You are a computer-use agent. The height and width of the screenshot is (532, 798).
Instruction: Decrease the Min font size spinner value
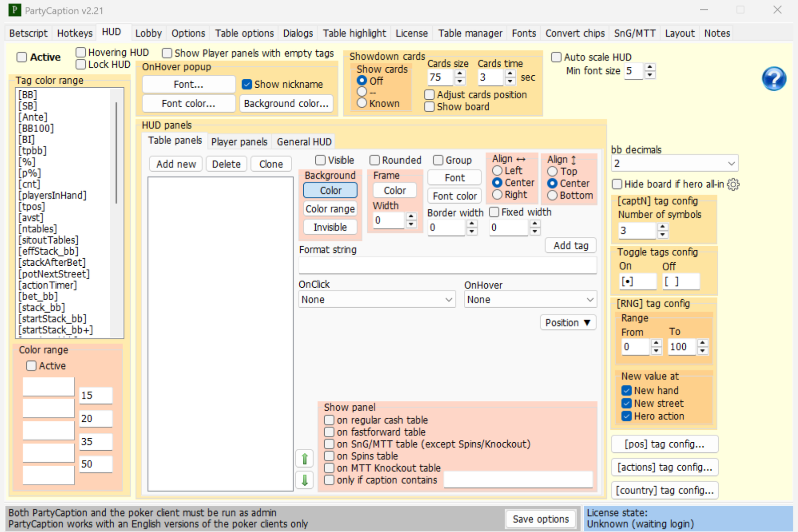point(649,75)
